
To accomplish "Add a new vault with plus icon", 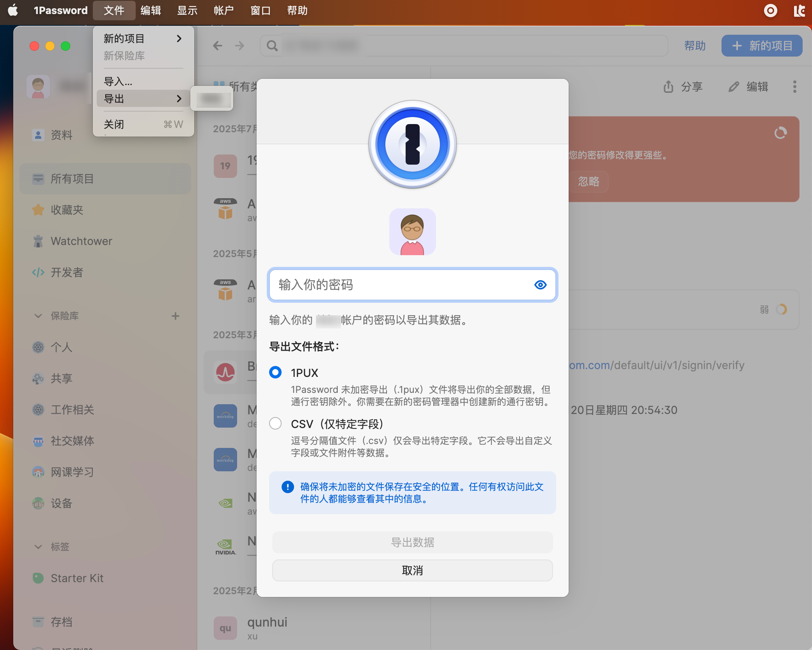I will pyautogui.click(x=176, y=316).
